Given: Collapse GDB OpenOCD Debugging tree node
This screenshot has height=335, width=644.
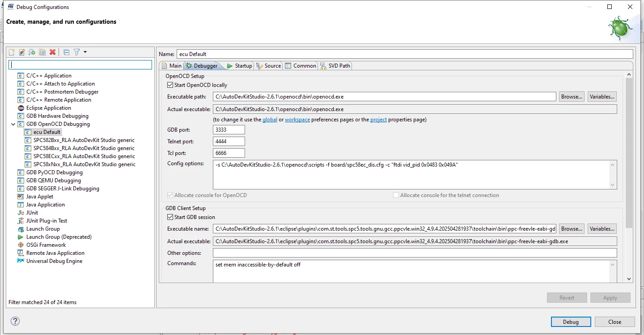Looking at the screenshot, I should click(13, 124).
